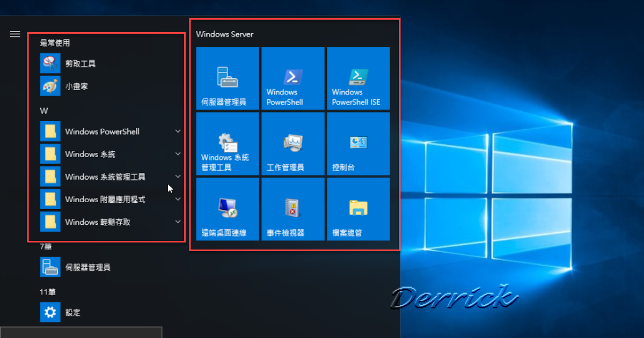Viewport: 644px width, 338px height.
Task: Click the Windows 附屬應用程式 folder icon
Action: (50, 199)
